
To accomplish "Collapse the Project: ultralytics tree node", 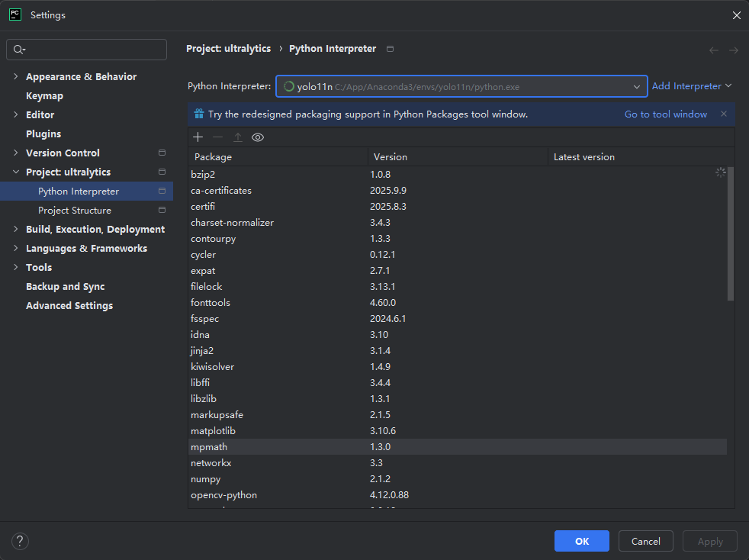I will pos(16,172).
